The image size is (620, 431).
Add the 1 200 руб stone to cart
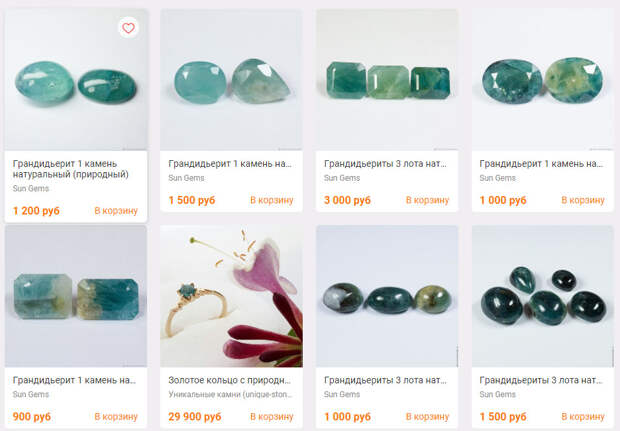tap(116, 211)
